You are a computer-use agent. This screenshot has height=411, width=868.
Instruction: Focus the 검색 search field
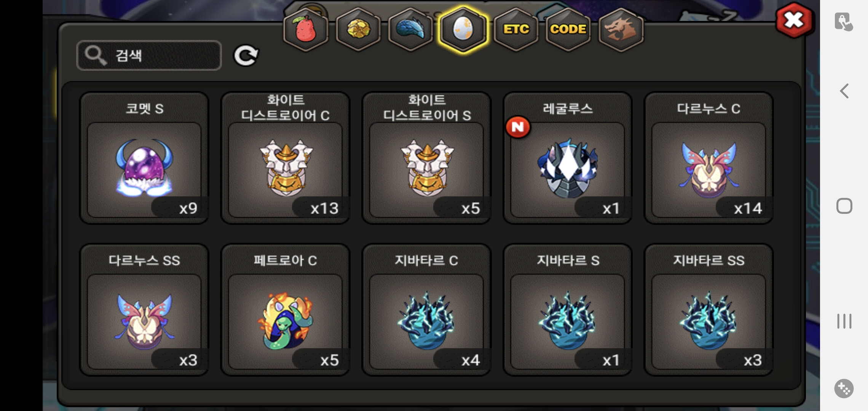pyautogui.click(x=149, y=56)
